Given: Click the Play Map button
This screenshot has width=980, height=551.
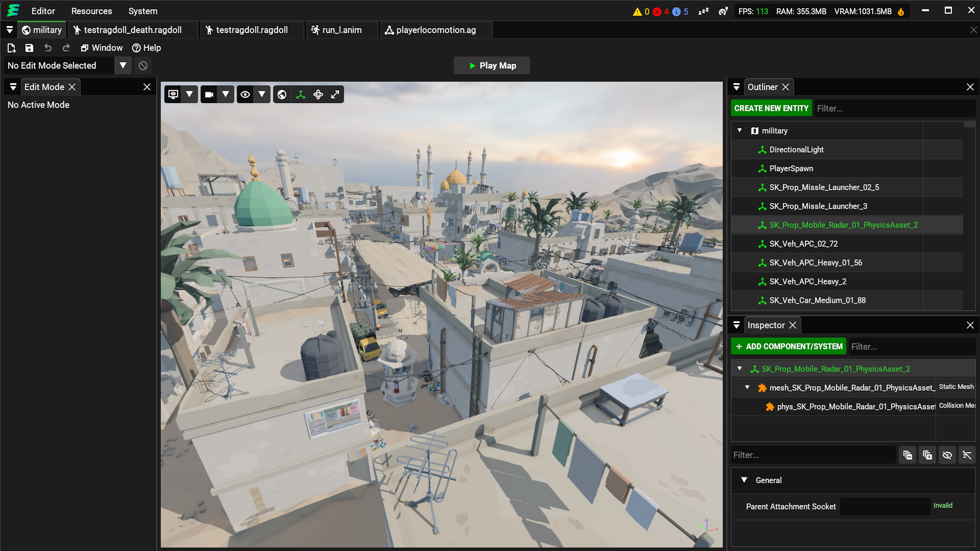Looking at the screenshot, I should click(492, 66).
